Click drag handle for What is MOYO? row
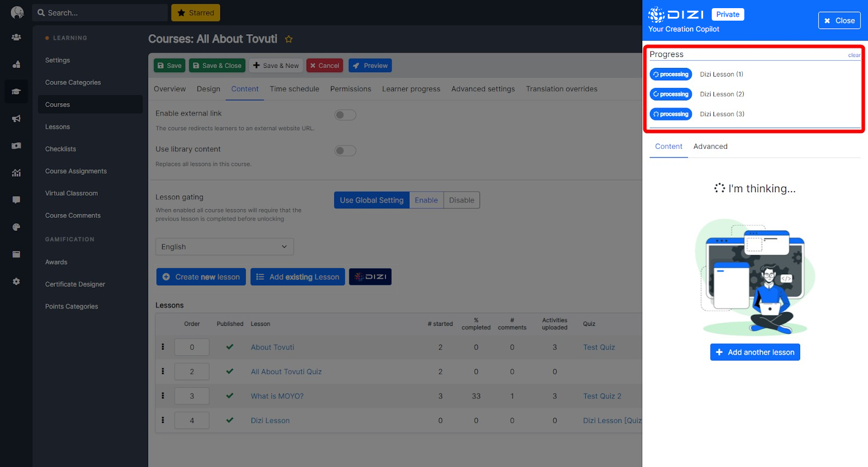 pyautogui.click(x=163, y=395)
